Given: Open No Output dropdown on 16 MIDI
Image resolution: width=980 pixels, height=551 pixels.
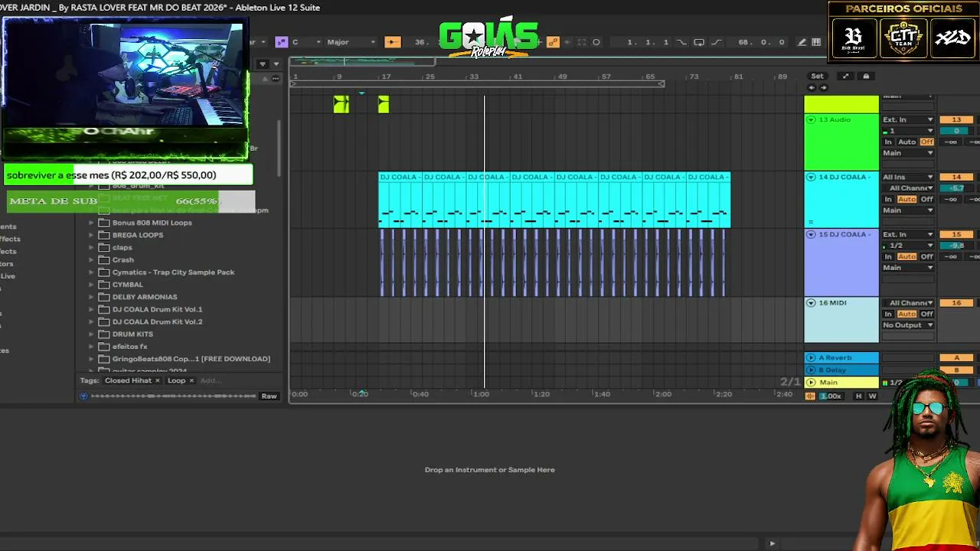Looking at the screenshot, I should tap(908, 325).
